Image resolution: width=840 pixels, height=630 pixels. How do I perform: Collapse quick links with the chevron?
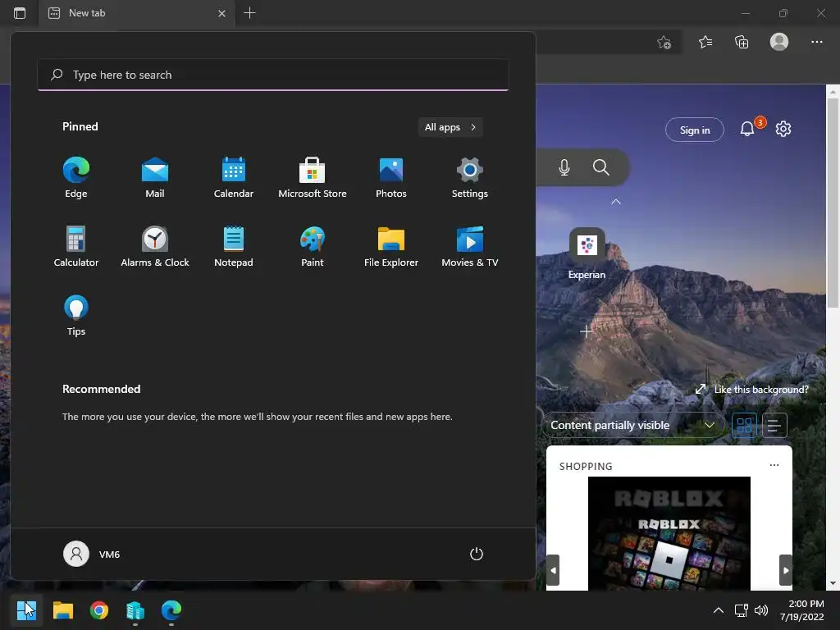pos(616,202)
